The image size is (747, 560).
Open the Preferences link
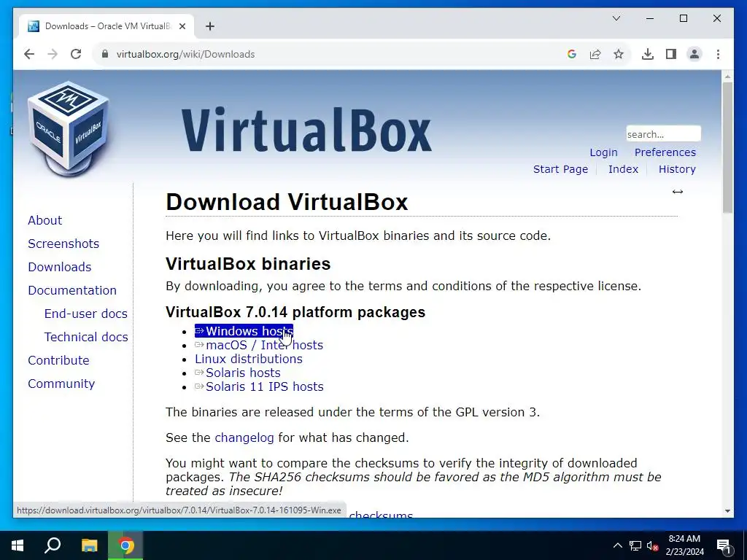pos(665,152)
